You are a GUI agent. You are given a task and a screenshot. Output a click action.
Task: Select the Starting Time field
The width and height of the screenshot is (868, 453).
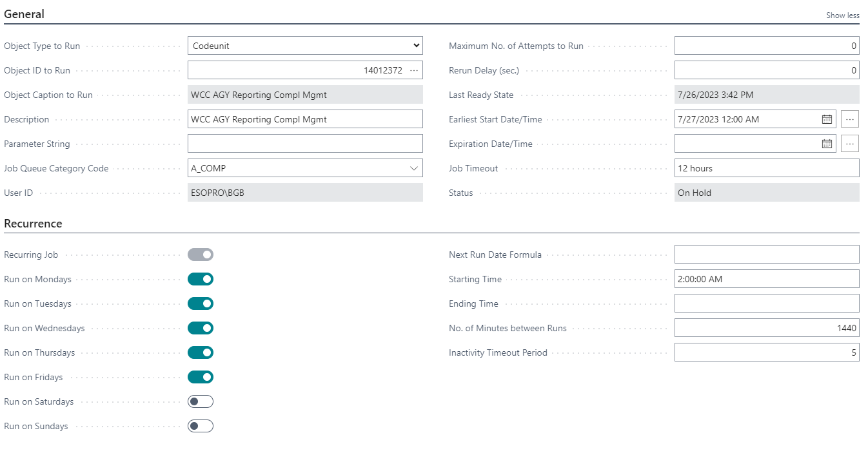[766, 279]
